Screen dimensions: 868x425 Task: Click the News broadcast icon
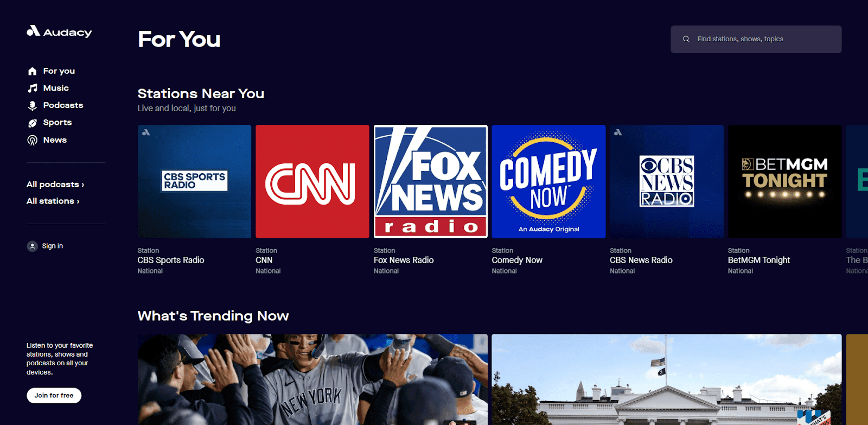[x=33, y=140]
